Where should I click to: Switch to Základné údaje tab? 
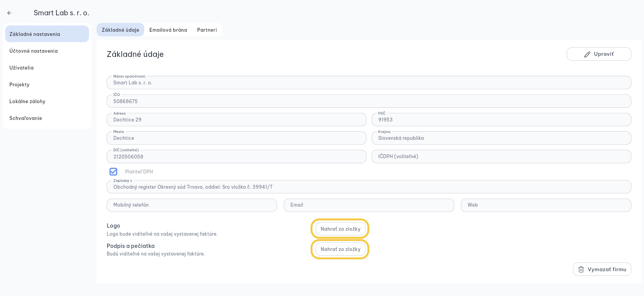click(x=120, y=30)
